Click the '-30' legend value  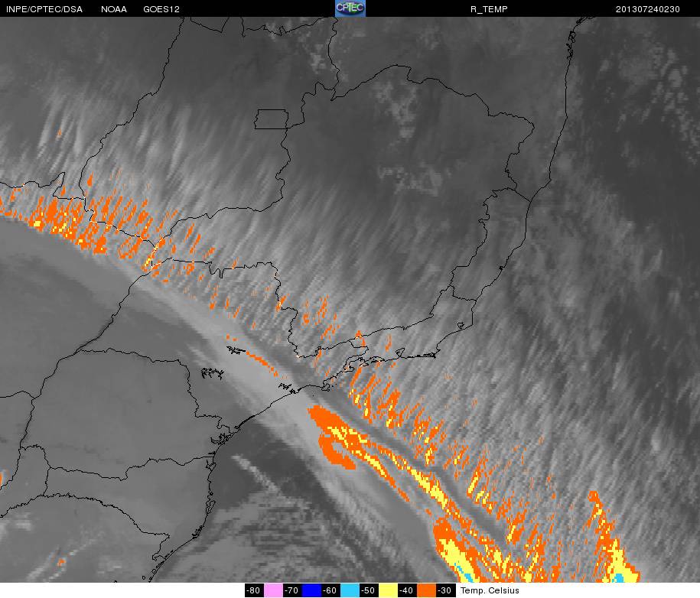click(445, 590)
